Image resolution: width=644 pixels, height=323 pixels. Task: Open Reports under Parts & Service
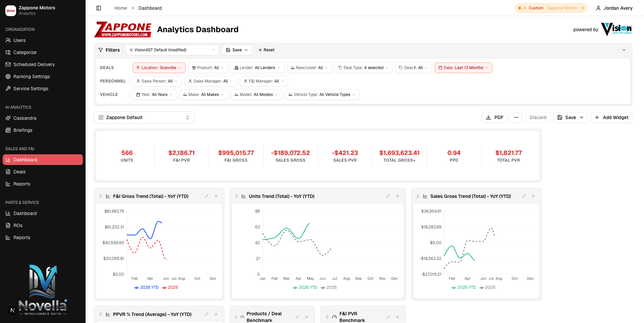point(43,237)
